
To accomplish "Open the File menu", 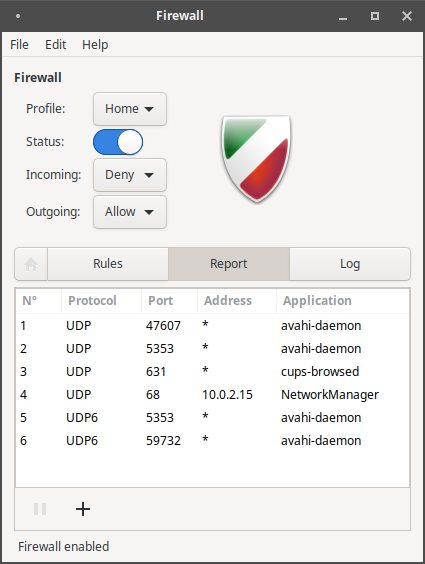I will [19, 45].
